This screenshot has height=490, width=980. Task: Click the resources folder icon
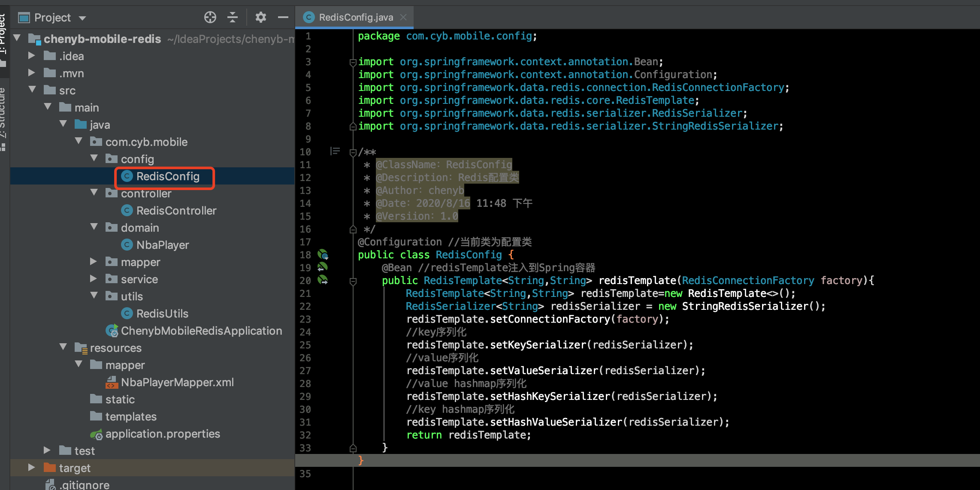[x=81, y=348]
